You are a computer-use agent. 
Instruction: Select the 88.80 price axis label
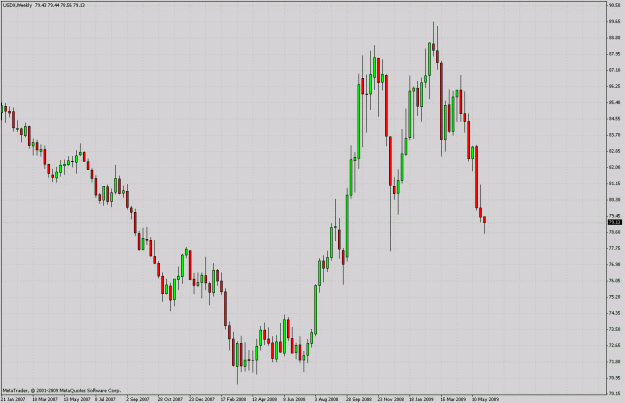click(x=614, y=38)
